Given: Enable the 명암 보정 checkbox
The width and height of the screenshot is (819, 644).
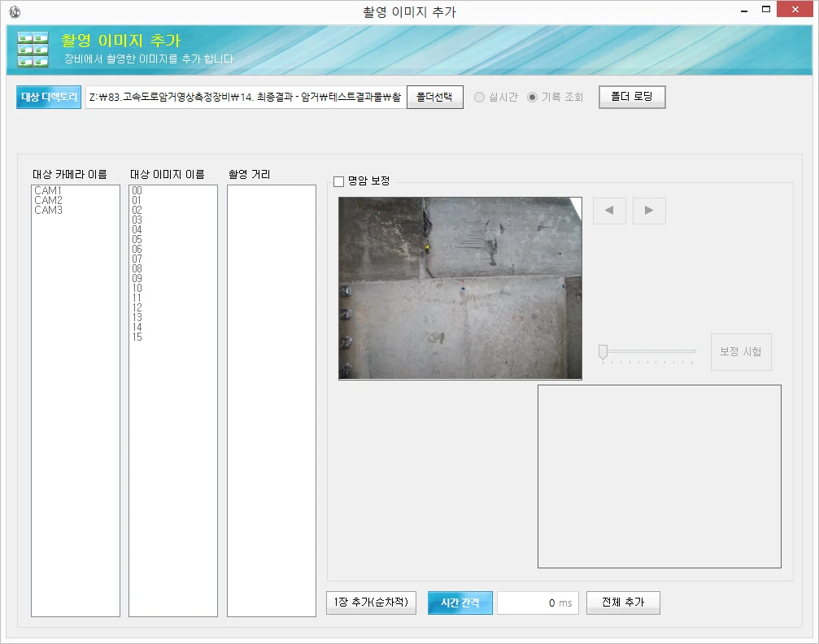Looking at the screenshot, I should [338, 181].
